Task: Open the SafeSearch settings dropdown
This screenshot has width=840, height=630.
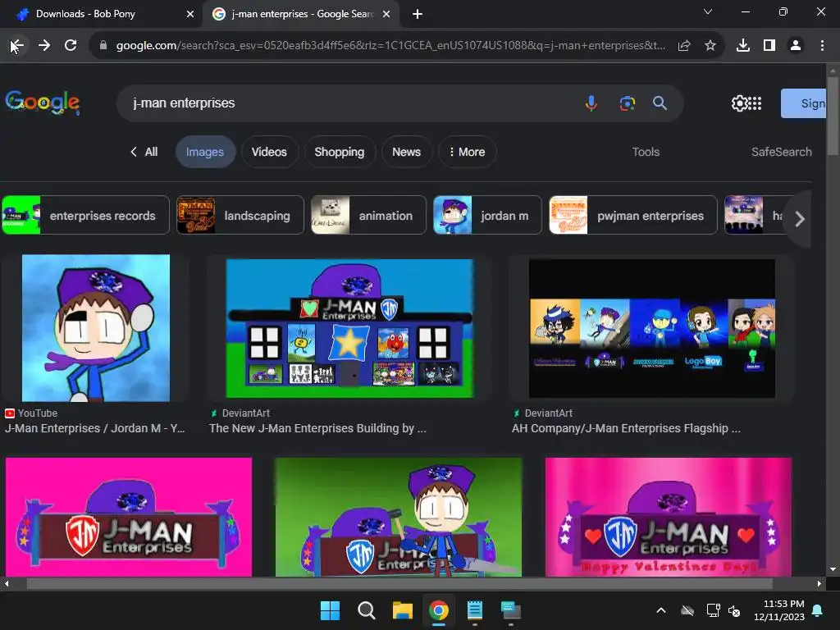Action: point(781,152)
